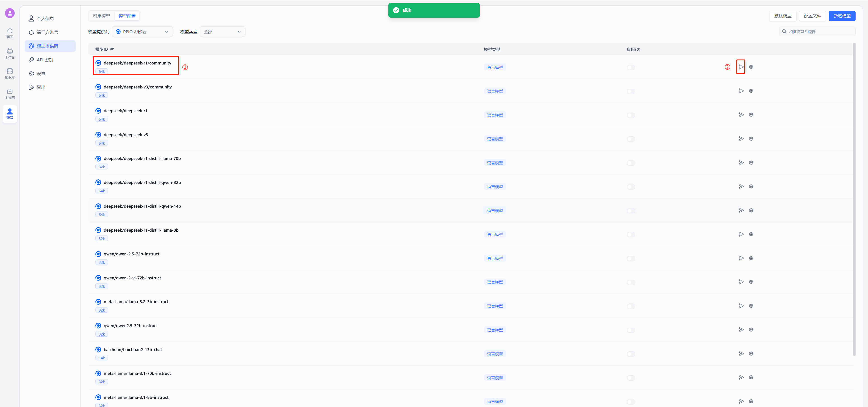The width and height of the screenshot is (868, 407).
Task: Open the 账号 sidebar icon
Action: (x=10, y=114)
